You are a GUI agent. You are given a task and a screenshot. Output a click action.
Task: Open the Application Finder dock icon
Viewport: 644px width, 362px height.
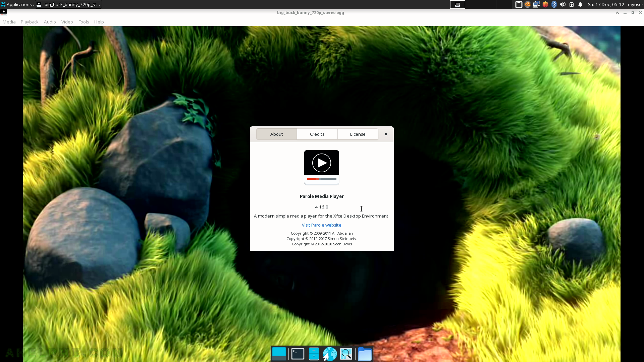click(346, 354)
